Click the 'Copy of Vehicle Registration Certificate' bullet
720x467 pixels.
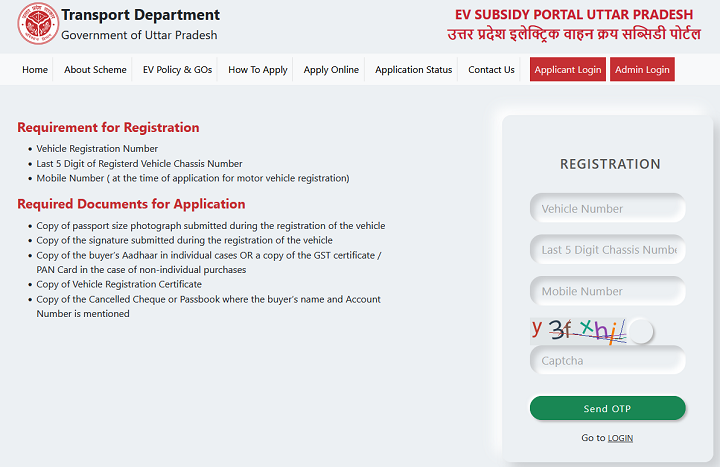point(119,284)
